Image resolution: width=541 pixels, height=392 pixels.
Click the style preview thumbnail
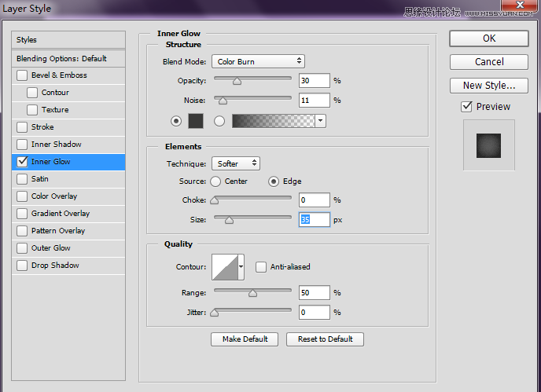tap(488, 145)
